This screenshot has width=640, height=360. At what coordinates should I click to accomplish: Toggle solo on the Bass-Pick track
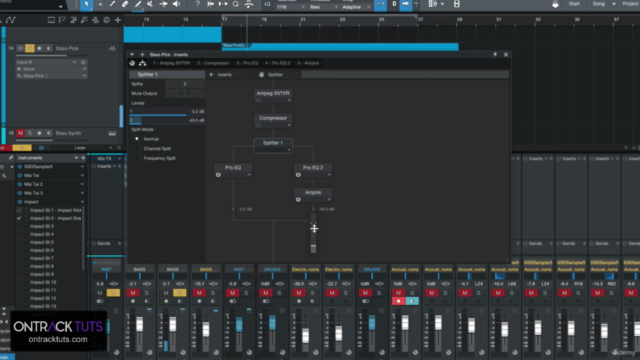[x=29, y=48]
